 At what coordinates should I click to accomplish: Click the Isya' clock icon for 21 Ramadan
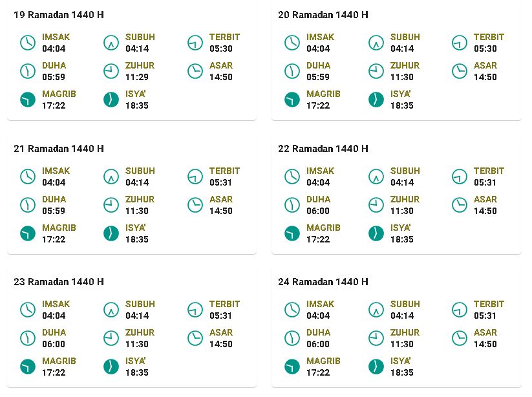click(111, 233)
